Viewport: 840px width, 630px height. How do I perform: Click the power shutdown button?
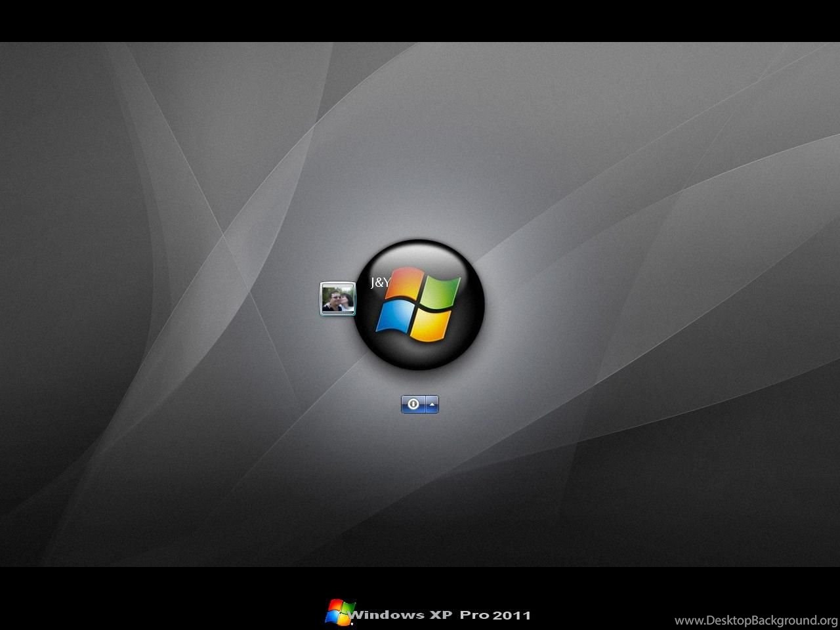coord(413,404)
